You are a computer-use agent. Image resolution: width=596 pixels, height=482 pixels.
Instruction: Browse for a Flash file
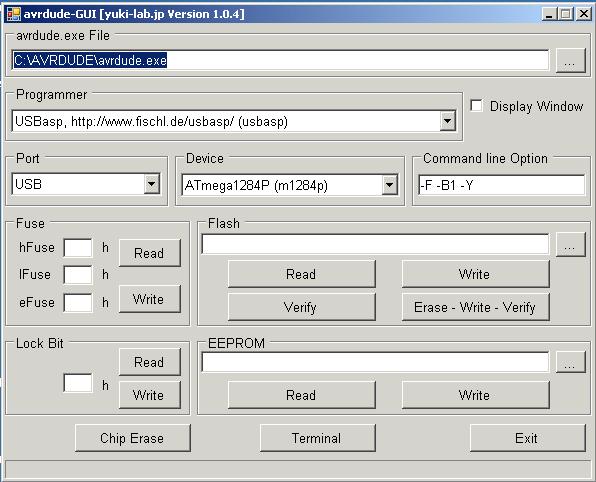570,244
